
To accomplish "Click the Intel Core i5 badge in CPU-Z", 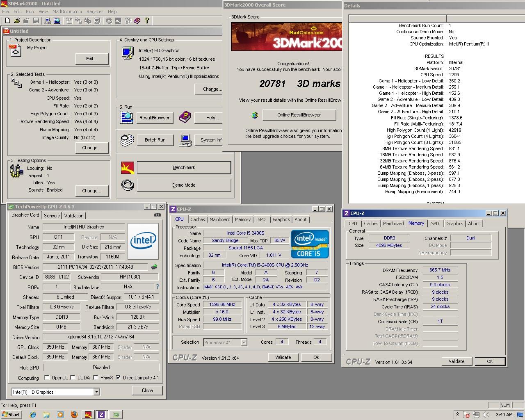I will tap(310, 244).
